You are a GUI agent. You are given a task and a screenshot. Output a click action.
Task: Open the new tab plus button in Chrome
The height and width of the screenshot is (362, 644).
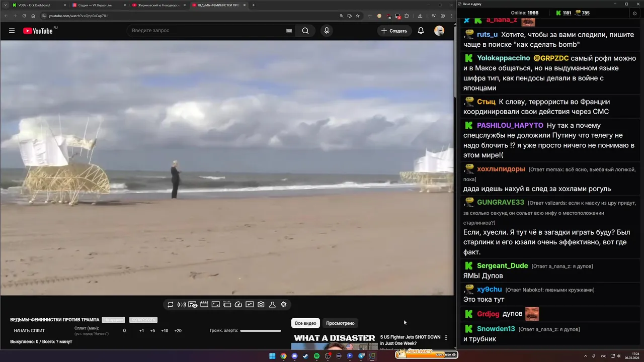[x=253, y=5]
